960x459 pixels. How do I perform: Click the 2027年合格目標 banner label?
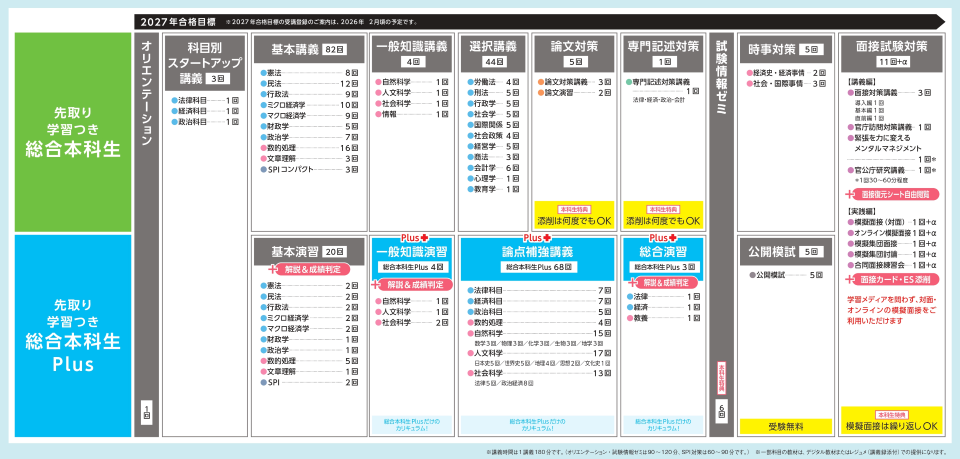(176, 20)
